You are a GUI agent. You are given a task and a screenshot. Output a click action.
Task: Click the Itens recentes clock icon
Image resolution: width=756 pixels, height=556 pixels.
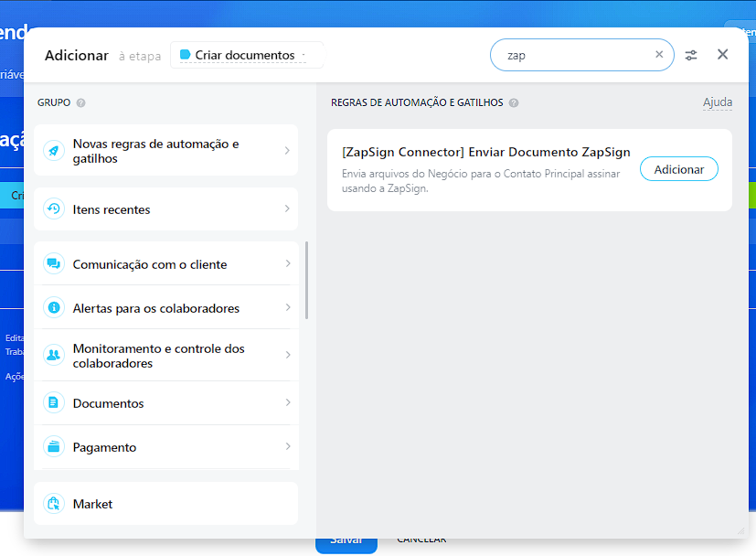(x=54, y=209)
